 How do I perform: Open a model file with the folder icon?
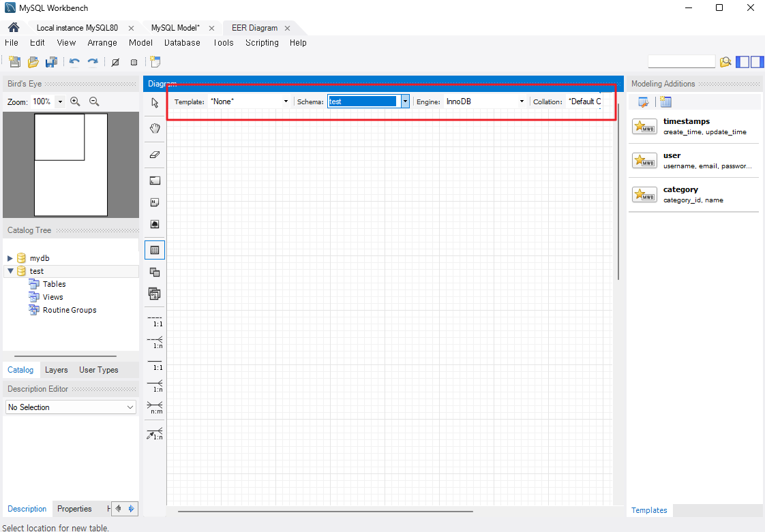coord(33,62)
